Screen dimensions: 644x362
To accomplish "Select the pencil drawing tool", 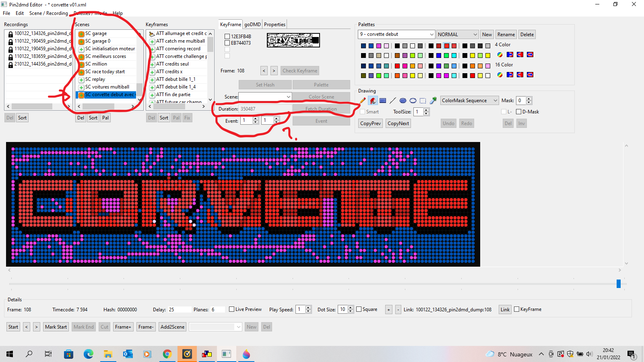I will coord(363,101).
